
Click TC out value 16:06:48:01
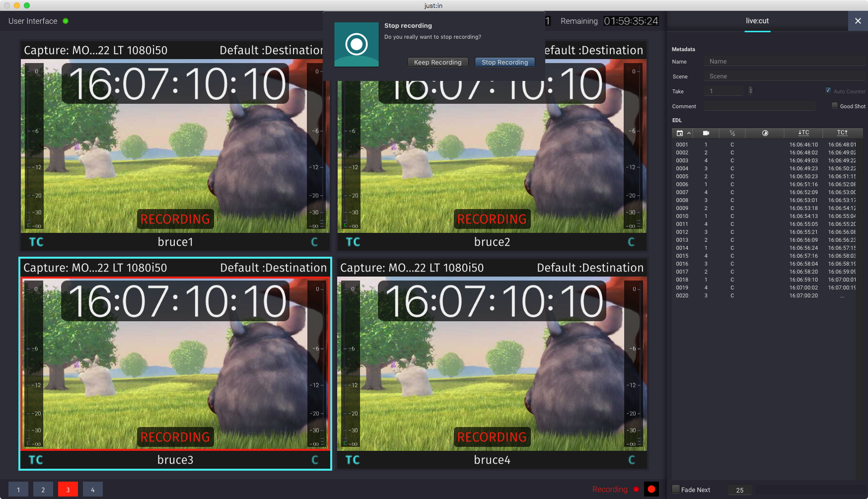click(x=842, y=144)
